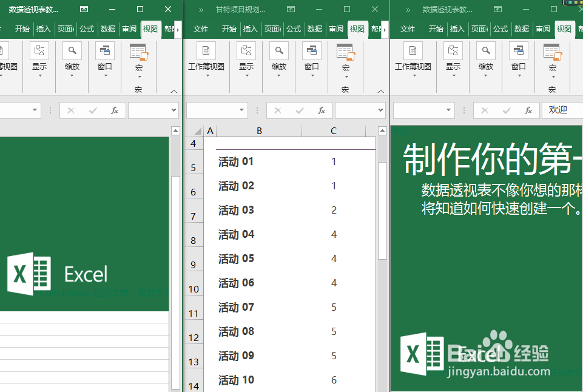Open 宏 macros button in the left window

point(139,61)
